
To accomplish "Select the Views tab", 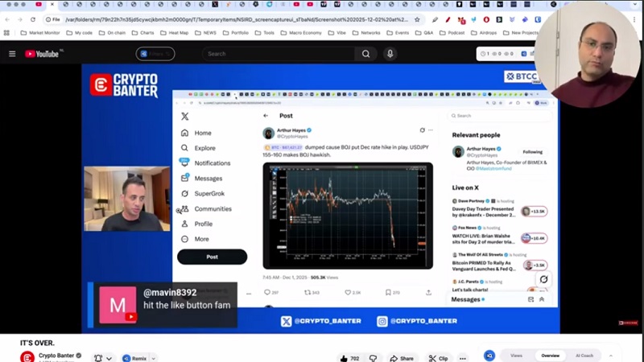I will point(516,356).
